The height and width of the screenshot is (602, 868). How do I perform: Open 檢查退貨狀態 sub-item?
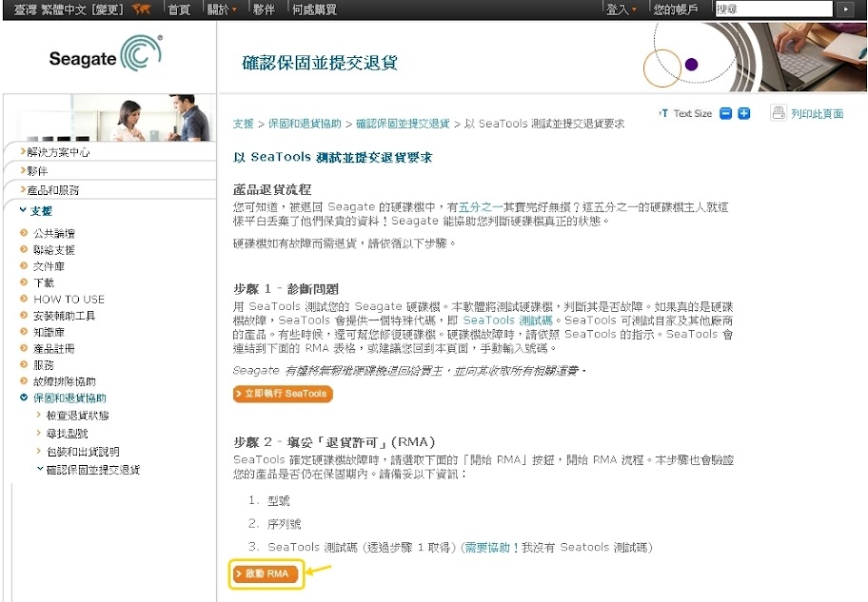pos(77,416)
